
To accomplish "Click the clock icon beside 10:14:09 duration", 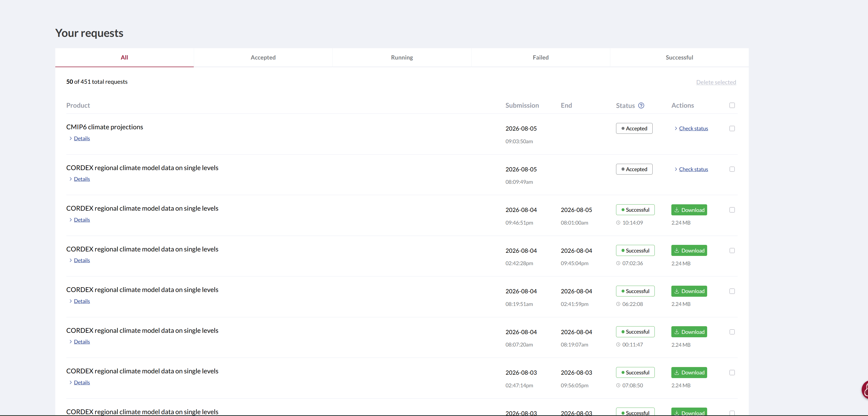I will click(618, 222).
